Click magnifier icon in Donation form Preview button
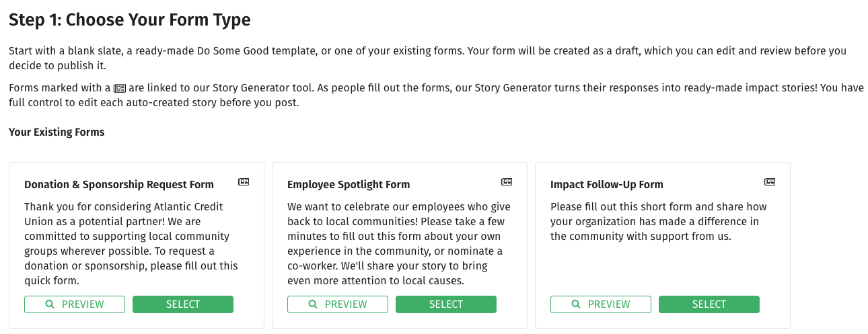The width and height of the screenshot is (868, 334). (x=50, y=304)
